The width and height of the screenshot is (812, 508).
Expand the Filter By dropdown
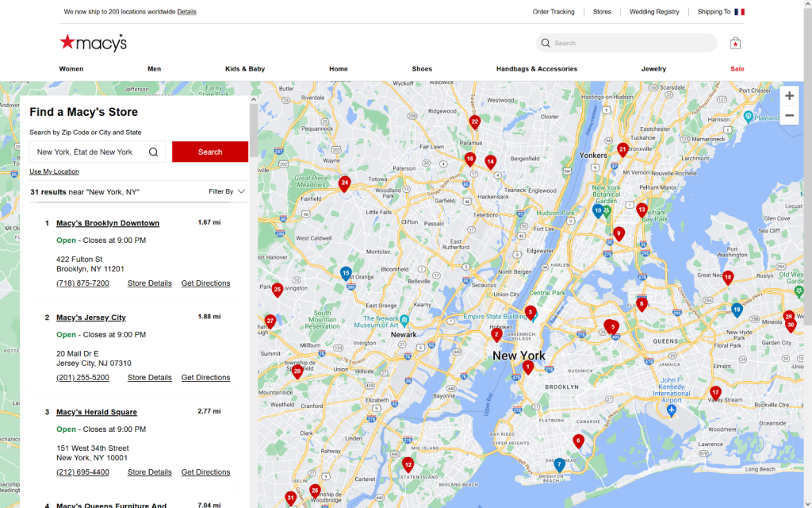point(227,191)
